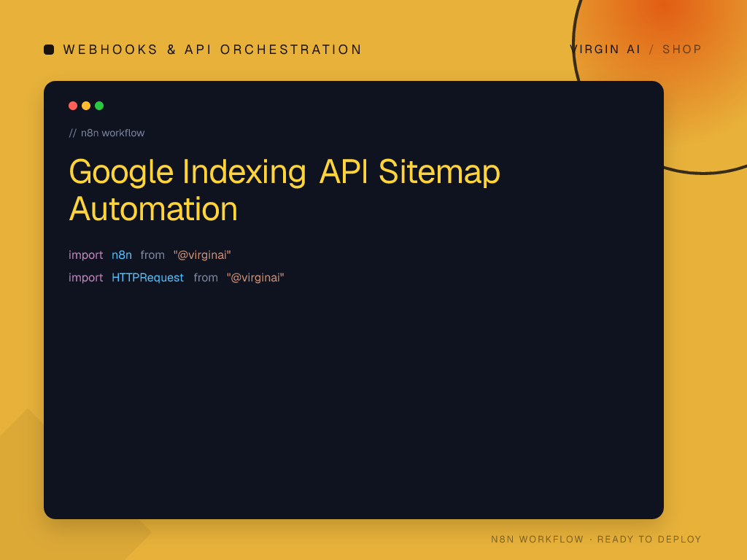Viewport: 747px width, 560px height.
Task: Click the 'HTTPRequest' identifier in second import
Action: [x=147, y=278]
